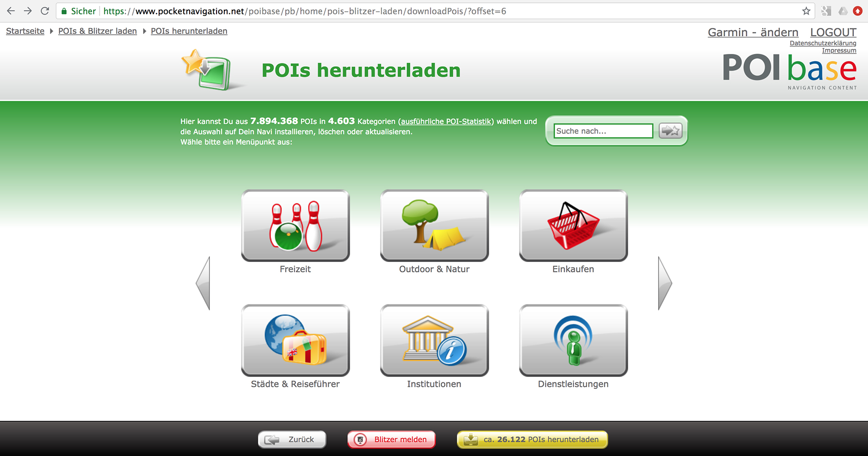Click the Blitzer melden button

coord(392,440)
